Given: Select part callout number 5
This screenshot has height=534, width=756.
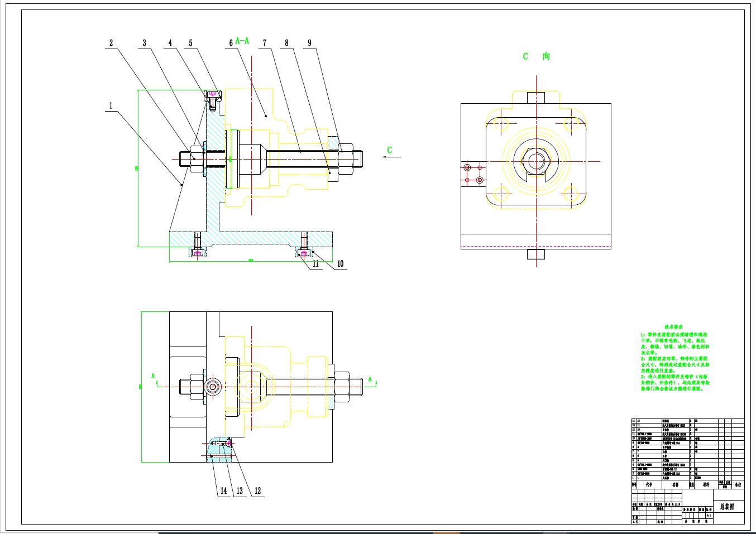Looking at the screenshot, I should point(190,43).
